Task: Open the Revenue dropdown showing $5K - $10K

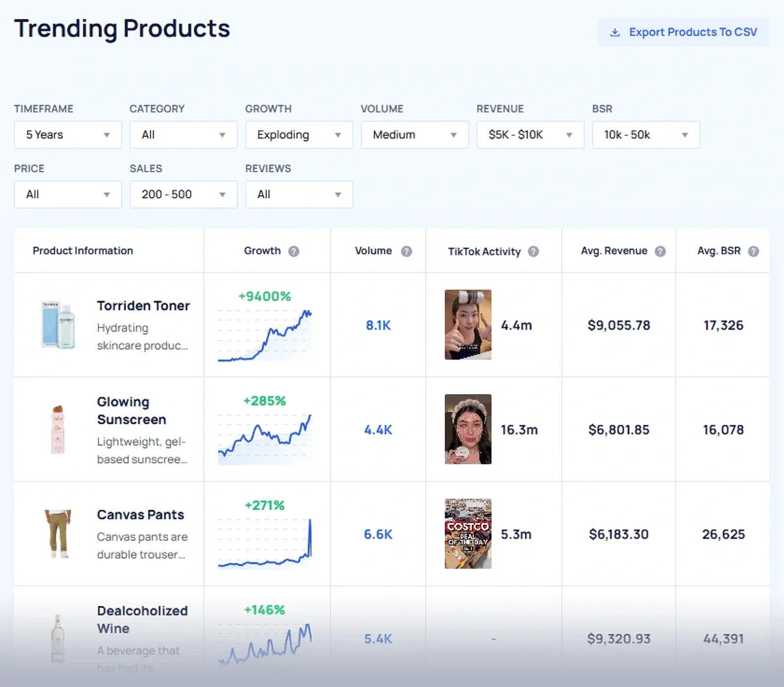Action: (530, 135)
